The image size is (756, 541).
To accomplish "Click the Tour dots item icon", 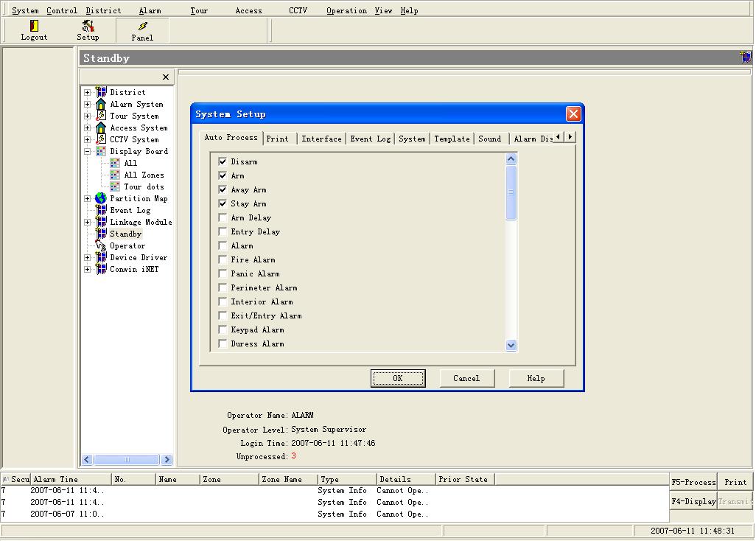I will coord(115,186).
